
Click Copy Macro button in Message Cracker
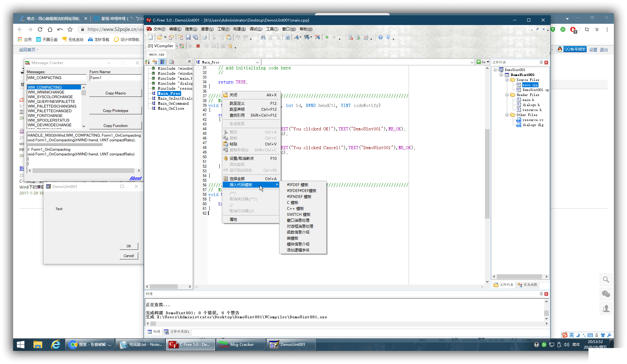pos(115,93)
